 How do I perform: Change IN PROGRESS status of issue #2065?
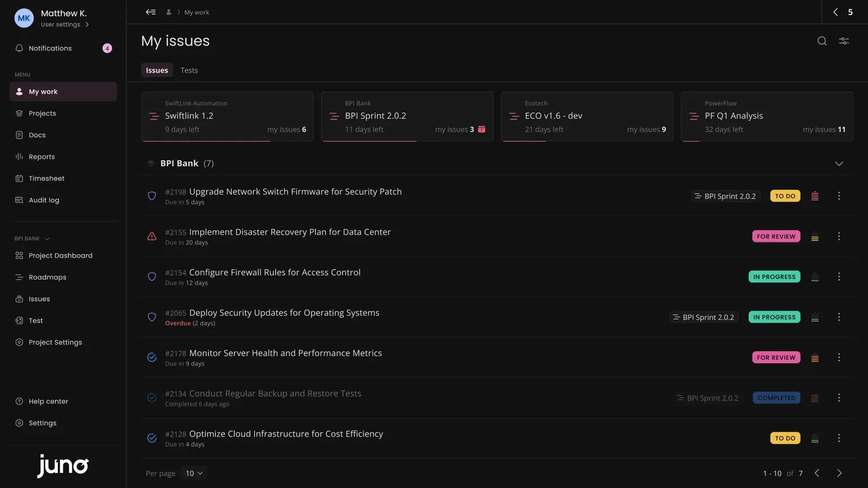(774, 317)
